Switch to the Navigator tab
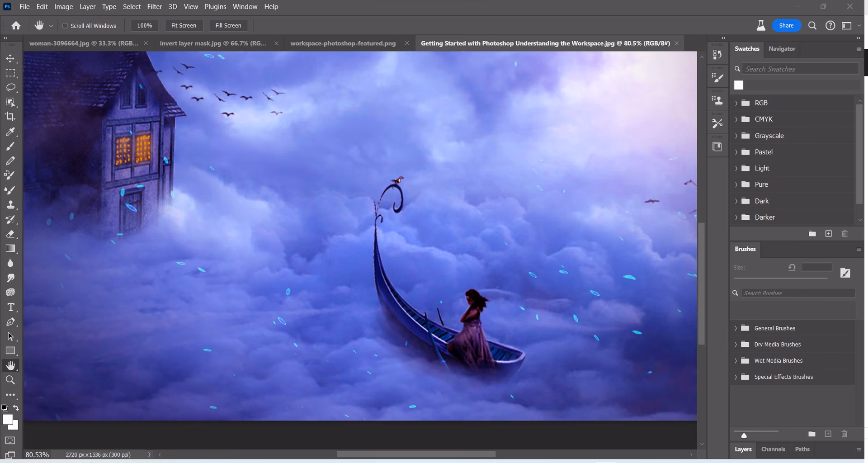 (782, 49)
